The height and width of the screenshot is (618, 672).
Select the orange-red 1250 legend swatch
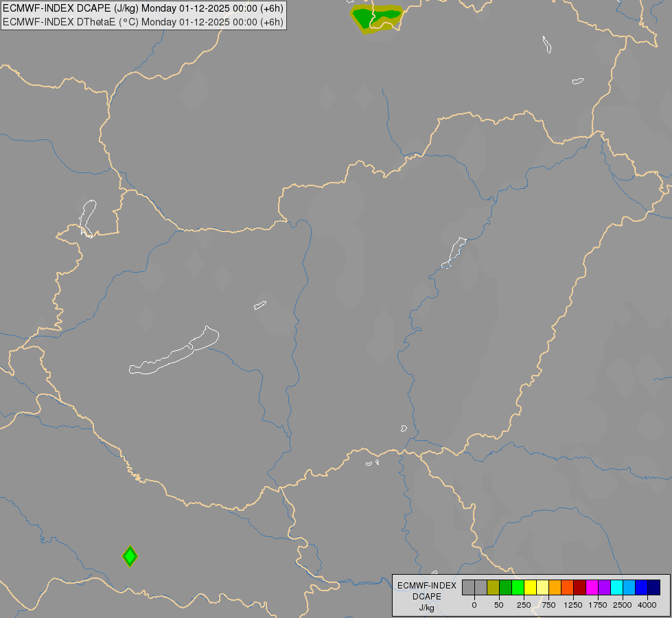568,587
